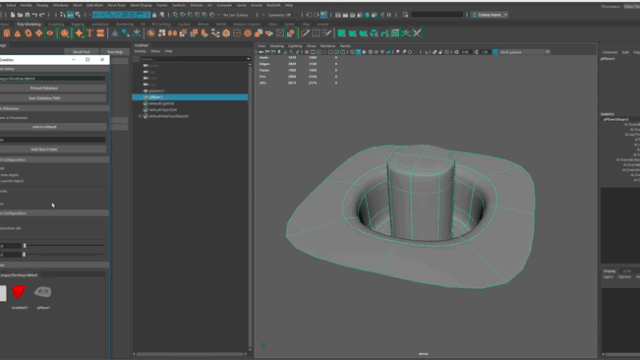640x360 pixels.
Task: Activate select by object type mode
Action: coord(70,15)
